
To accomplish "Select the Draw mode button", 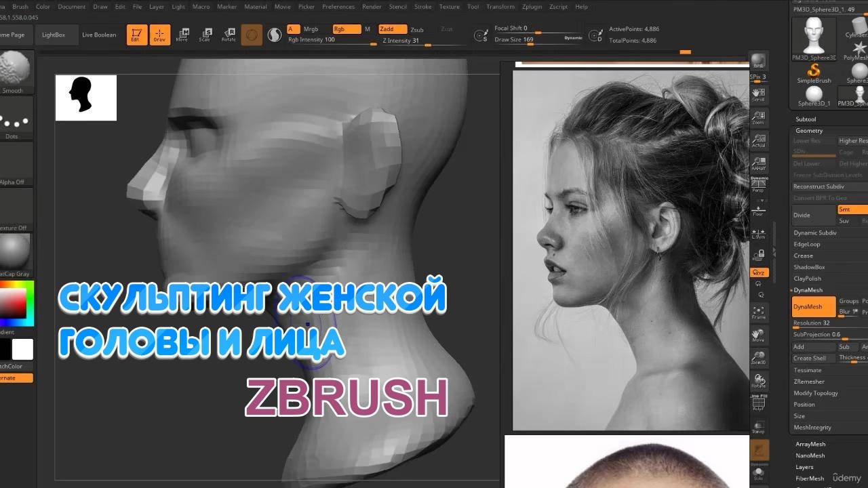I will click(160, 35).
